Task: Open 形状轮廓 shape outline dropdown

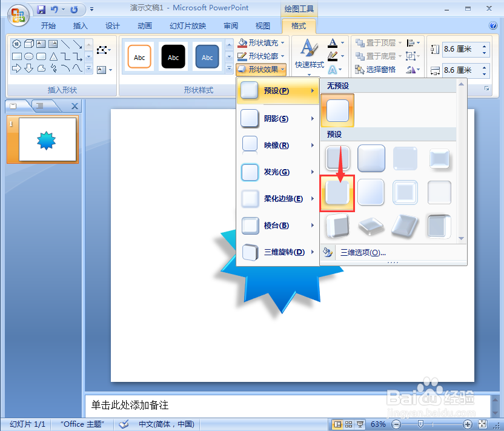Action: coord(261,56)
